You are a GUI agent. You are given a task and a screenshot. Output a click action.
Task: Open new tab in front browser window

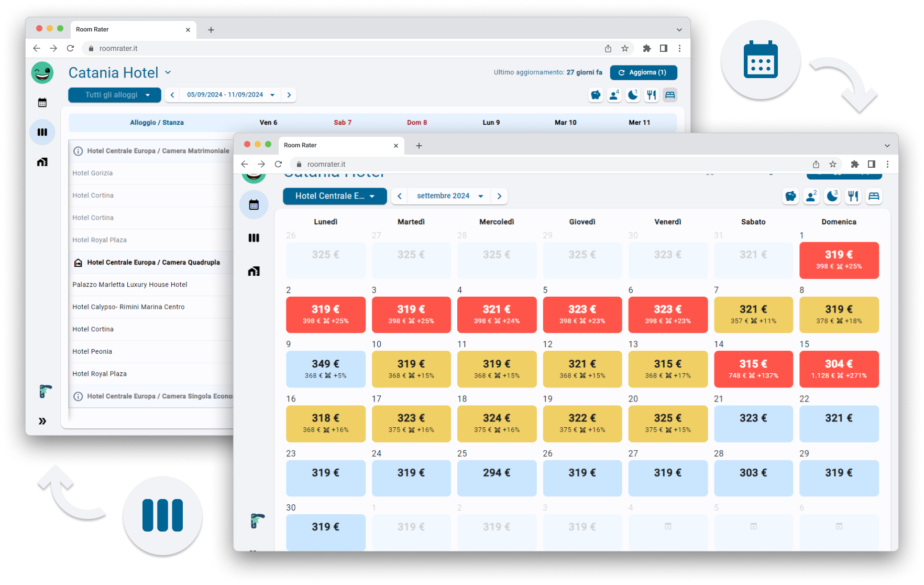click(419, 146)
